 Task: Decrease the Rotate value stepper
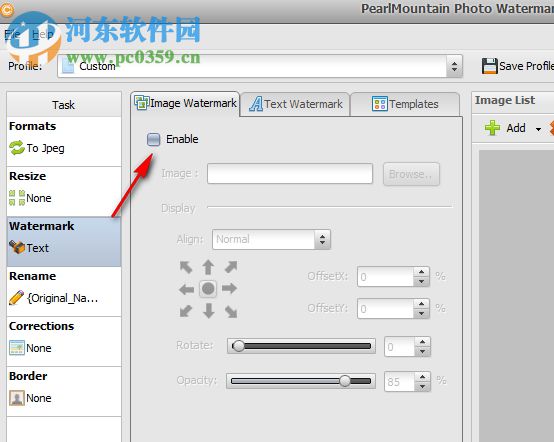(422, 352)
